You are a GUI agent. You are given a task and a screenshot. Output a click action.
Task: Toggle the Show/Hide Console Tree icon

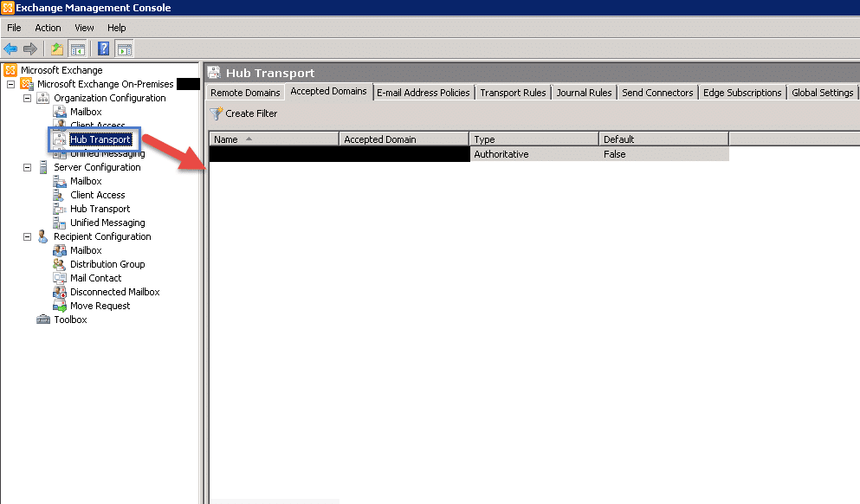click(x=77, y=49)
